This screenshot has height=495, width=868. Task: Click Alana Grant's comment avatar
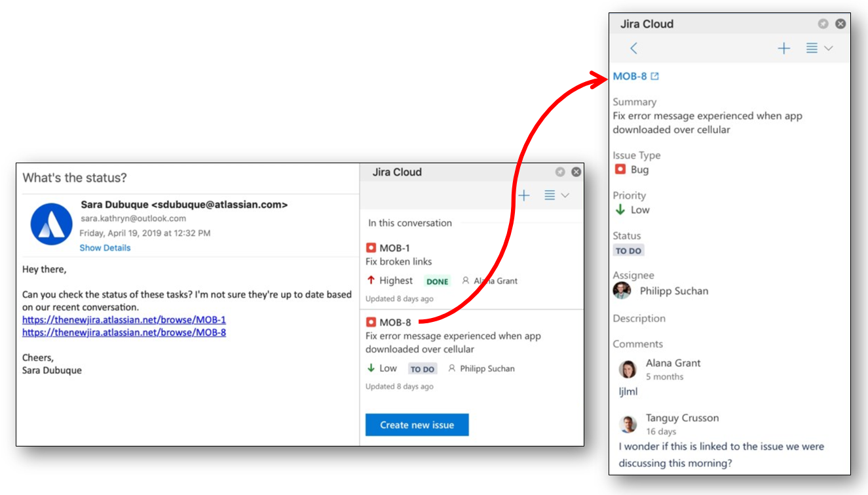click(x=628, y=369)
